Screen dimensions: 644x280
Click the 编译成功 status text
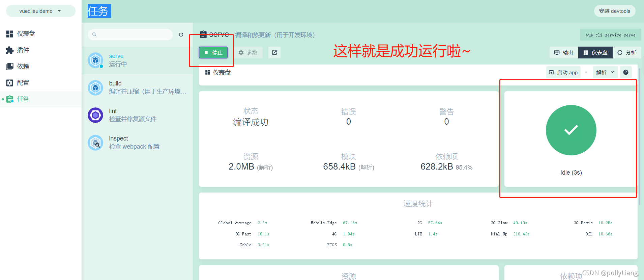point(251,122)
